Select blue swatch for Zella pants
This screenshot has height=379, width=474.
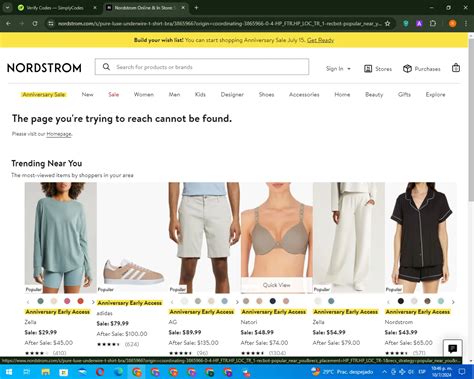pyautogui.click(x=331, y=301)
